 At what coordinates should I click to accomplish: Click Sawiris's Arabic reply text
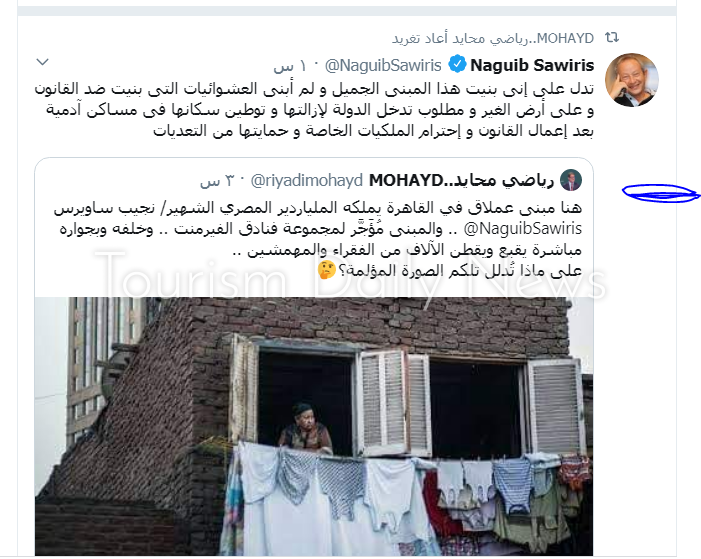tap(314, 110)
